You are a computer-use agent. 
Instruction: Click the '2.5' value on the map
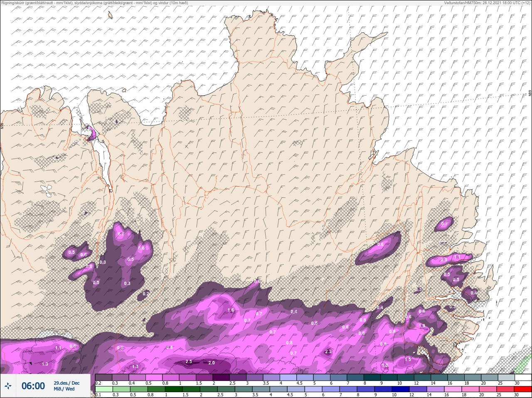click(x=189, y=361)
